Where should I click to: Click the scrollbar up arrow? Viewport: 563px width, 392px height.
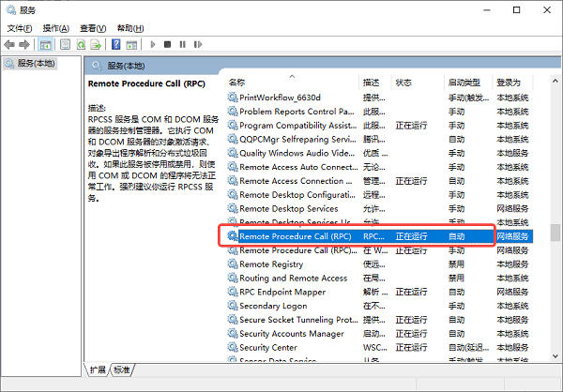coord(555,81)
